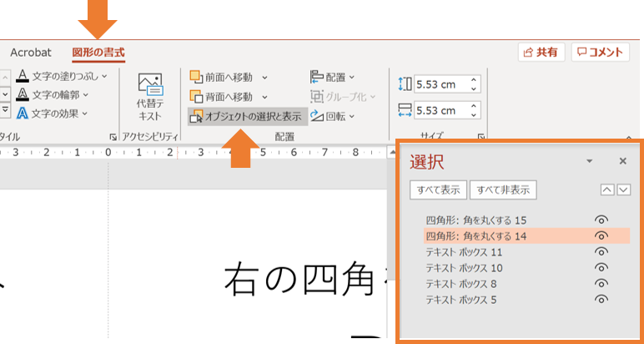The image size is (644, 344).
Task: Click the すべて表示 (Show All) button
Action: [x=438, y=190]
